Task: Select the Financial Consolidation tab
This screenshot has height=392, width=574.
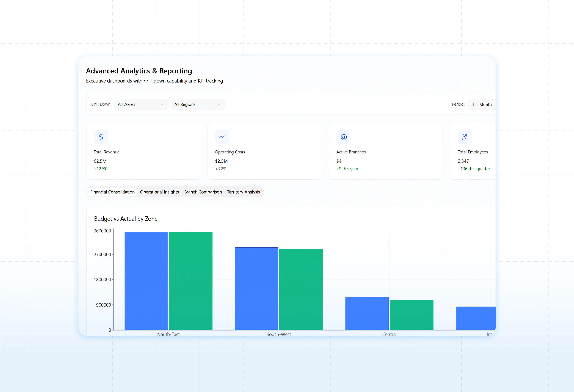Action: coord(112,192)
